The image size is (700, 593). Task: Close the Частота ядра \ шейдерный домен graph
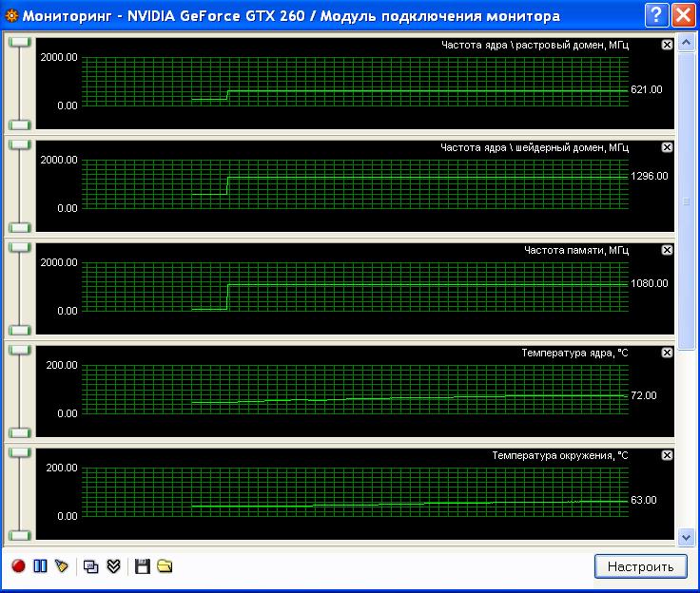[667, 147]
